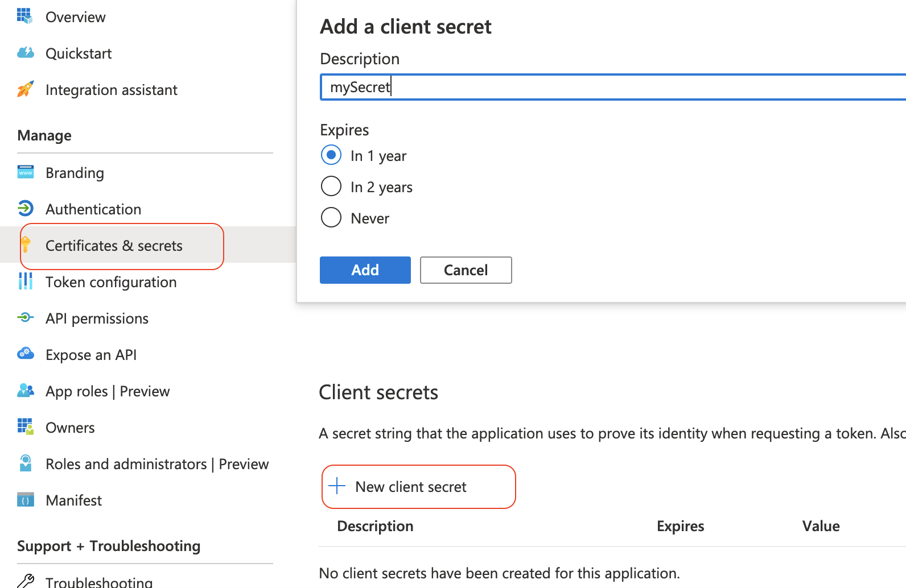
Task: Click the Integration assistant rocket icon
Action: [25, 89]
